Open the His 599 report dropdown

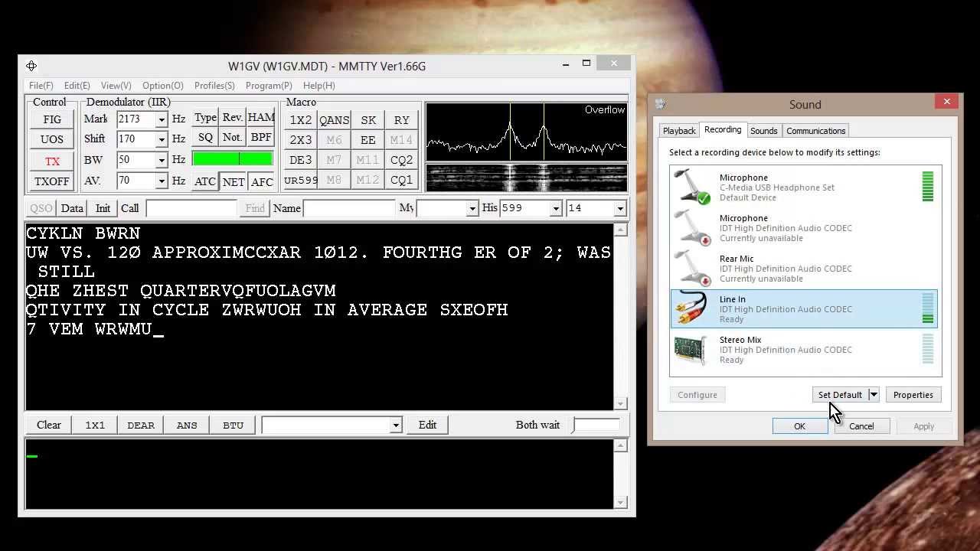point(555,208)
